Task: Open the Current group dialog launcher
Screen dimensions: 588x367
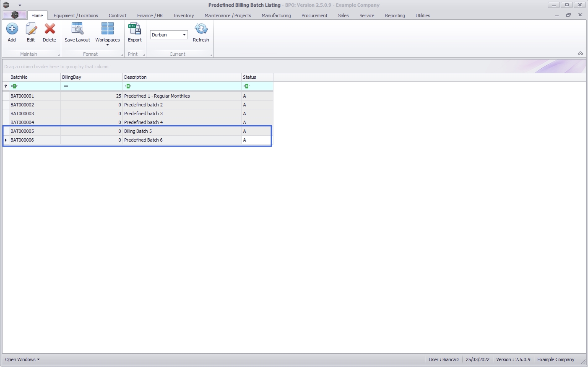Action: pyautogui.click(x=211, y=55)
